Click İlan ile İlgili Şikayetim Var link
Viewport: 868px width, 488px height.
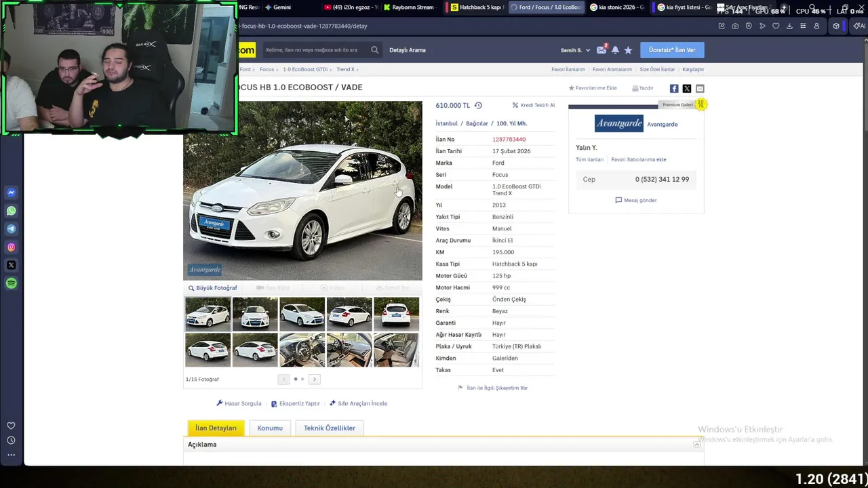pos(493,388)
